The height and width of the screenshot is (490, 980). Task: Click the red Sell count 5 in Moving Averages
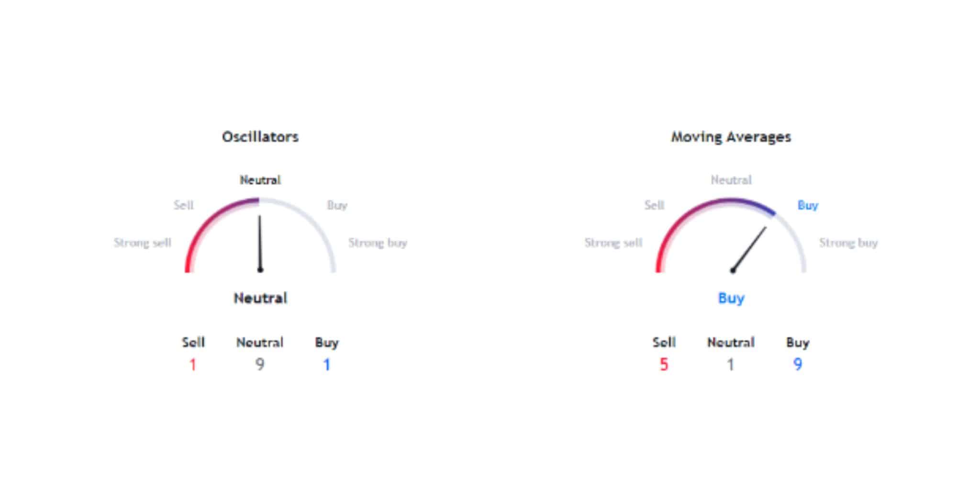[664, 365]
